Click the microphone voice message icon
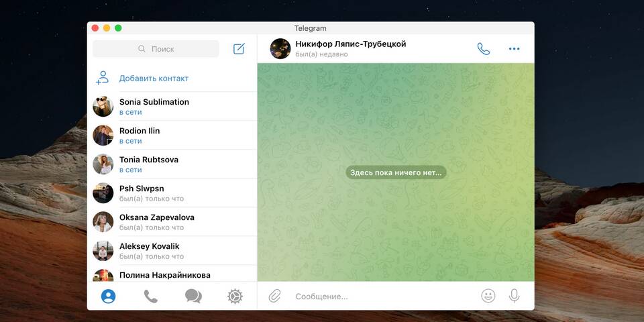 (x=514, y=296)
